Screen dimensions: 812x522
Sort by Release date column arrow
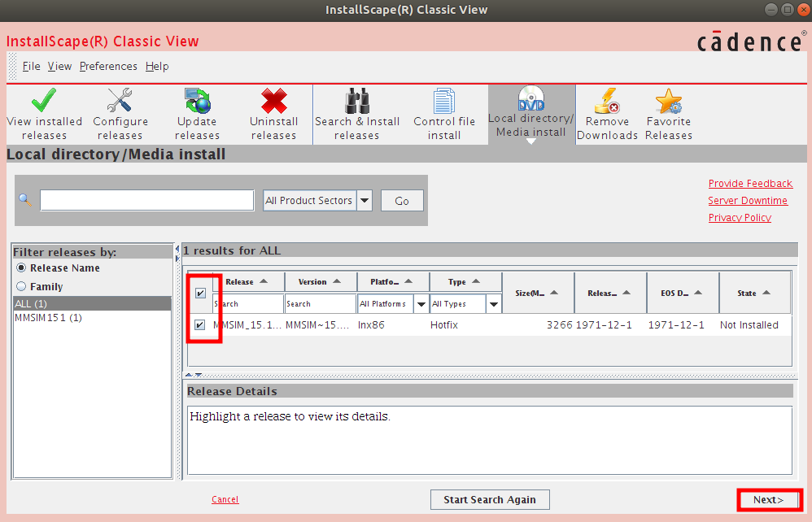click(626, 293)
